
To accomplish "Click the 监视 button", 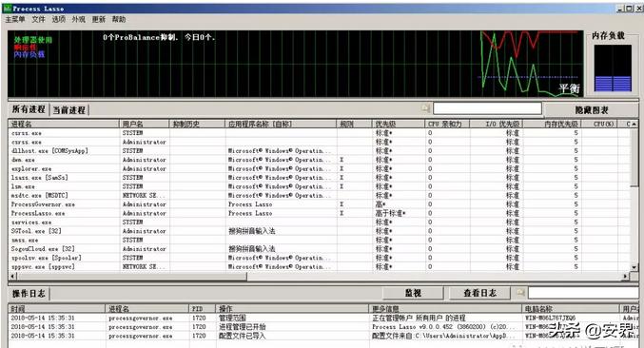I will [413, 293].
